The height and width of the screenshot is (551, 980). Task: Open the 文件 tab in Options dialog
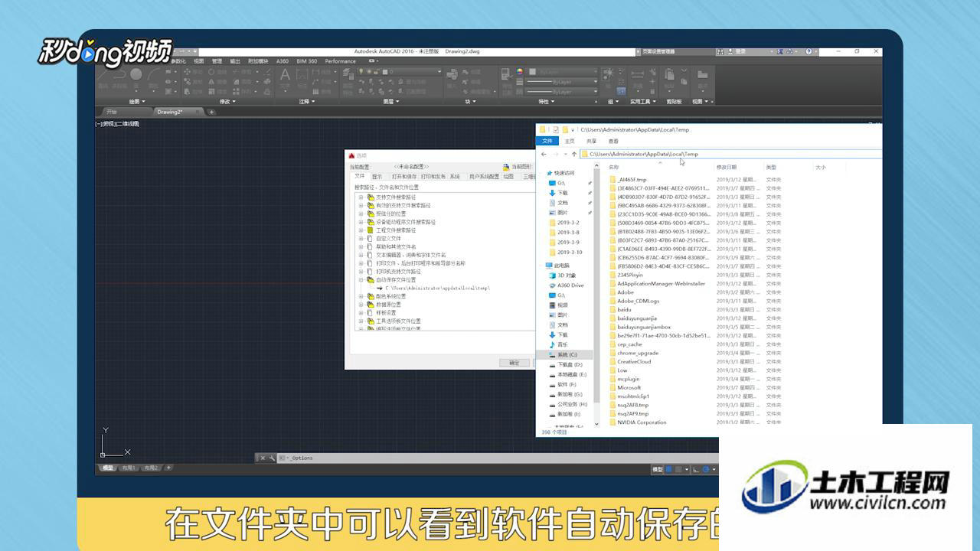(x=360, y=177)
